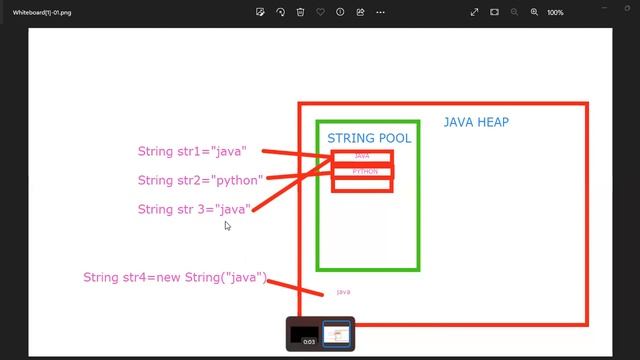Add to favorites with the heart icon
This screenshot has height=360, width=640.
coord(320,12)
